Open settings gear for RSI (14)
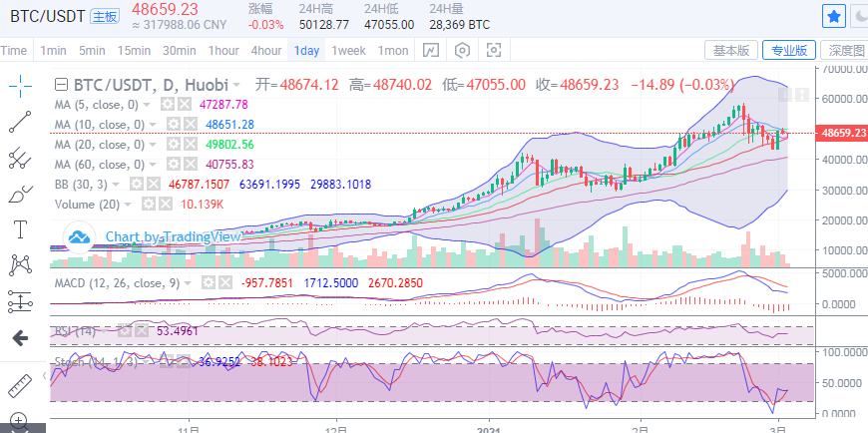 click(x=125, y=331)
